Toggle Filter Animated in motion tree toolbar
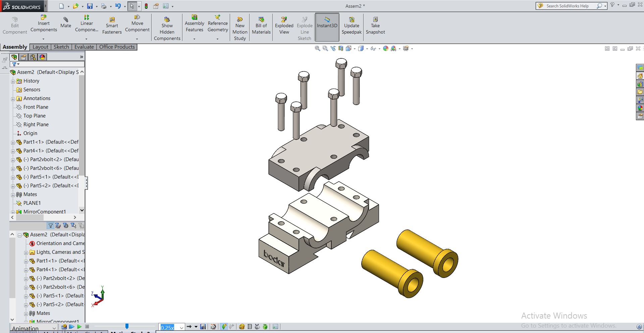644x333 pixels. (58, 226)
